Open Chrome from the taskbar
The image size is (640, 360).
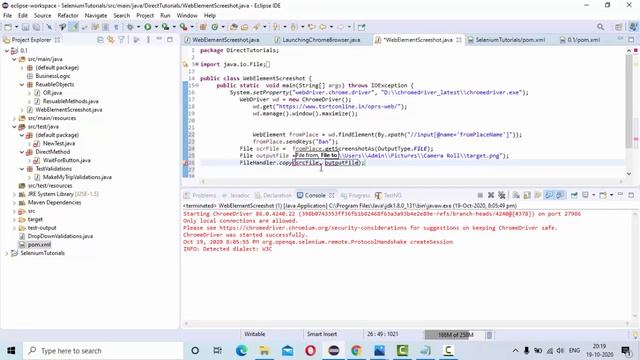pyautogui.click(x=356, y=350)
